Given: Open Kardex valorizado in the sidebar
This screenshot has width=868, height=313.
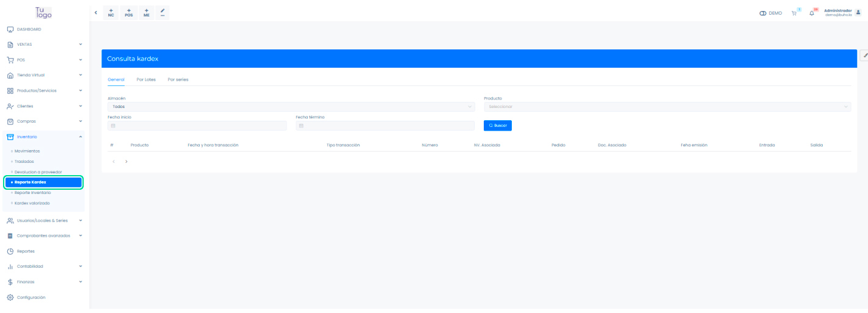Looking at the screenshot, I should (32, 203).
